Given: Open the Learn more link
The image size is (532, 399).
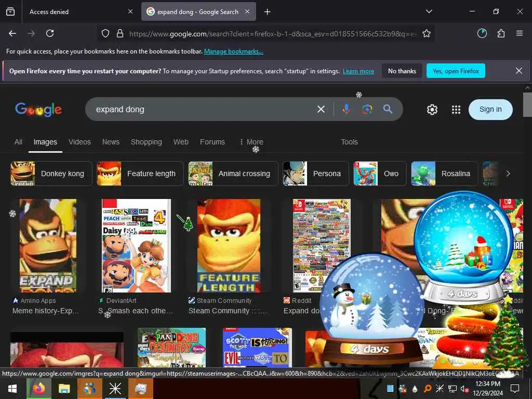Looking at the screenshot, I should [x=358, y=71].
